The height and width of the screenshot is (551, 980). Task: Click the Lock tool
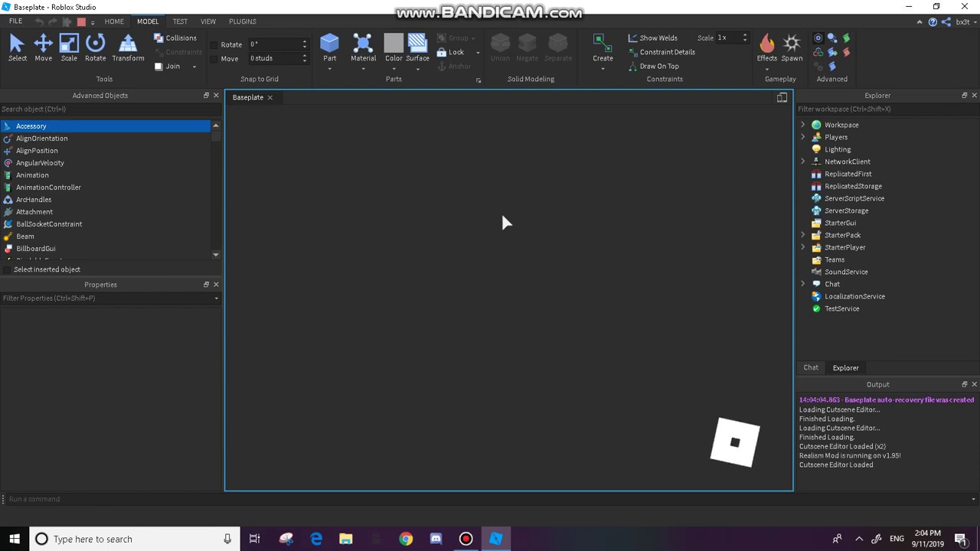tap(451, 52)
